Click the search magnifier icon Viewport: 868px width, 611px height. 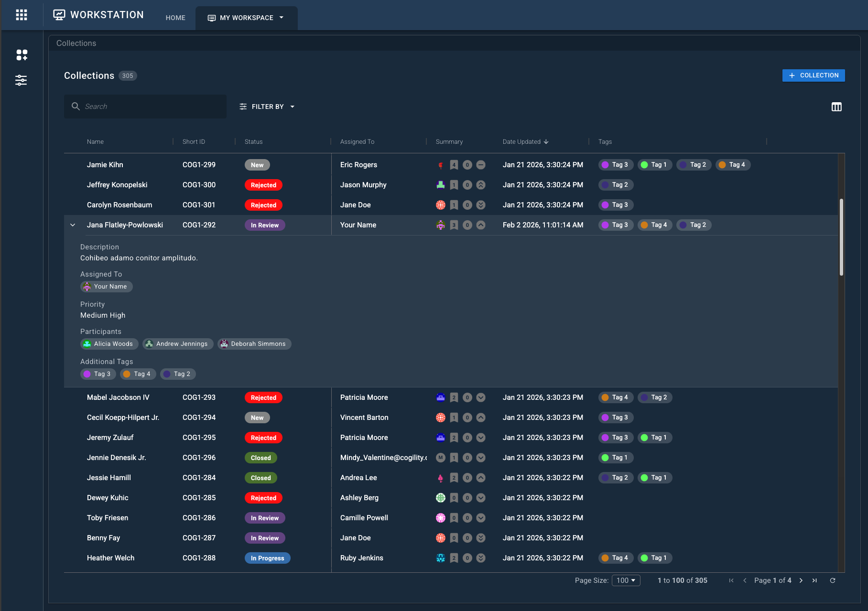point(76,106)
